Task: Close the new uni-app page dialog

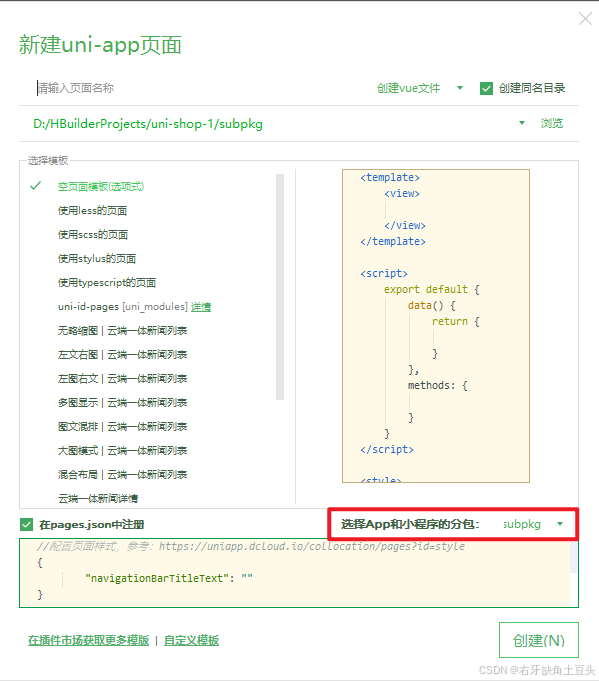Action: pos(585,19)
